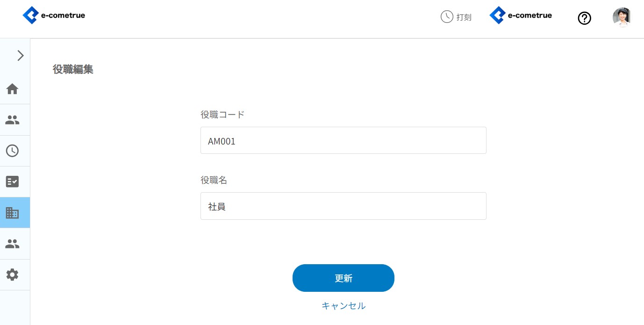The image size is (644, 325).
Task: Open settings with the sidebar gear icon
Action: pyautogui.click(x=12, y=274)
